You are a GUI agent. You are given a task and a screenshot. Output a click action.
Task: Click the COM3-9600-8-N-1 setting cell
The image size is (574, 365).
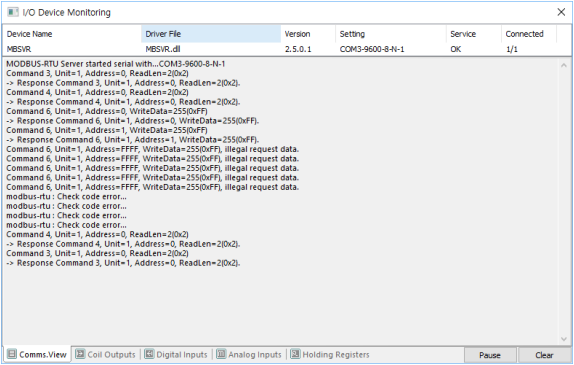(x=372, y=49)
